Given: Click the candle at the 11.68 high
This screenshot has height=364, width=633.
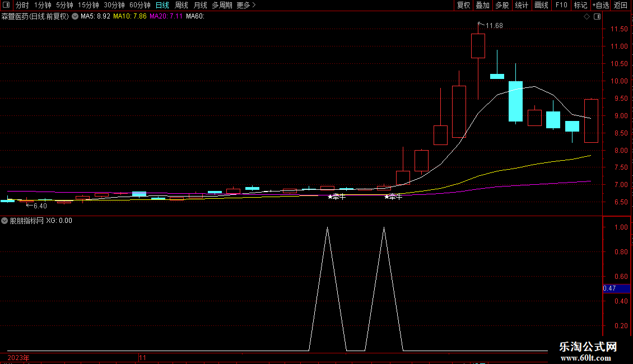Looking at the screenshot, I should pos(478,46).
